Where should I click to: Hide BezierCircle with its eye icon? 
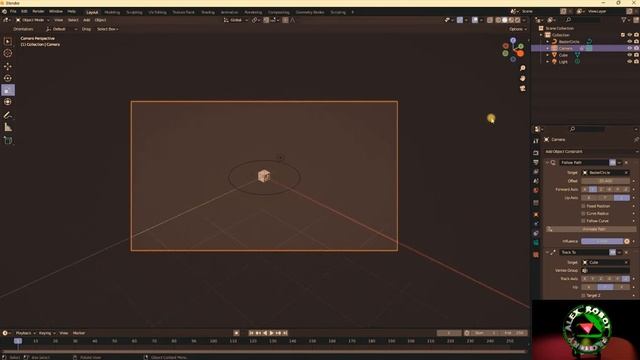tap(629, 41)
